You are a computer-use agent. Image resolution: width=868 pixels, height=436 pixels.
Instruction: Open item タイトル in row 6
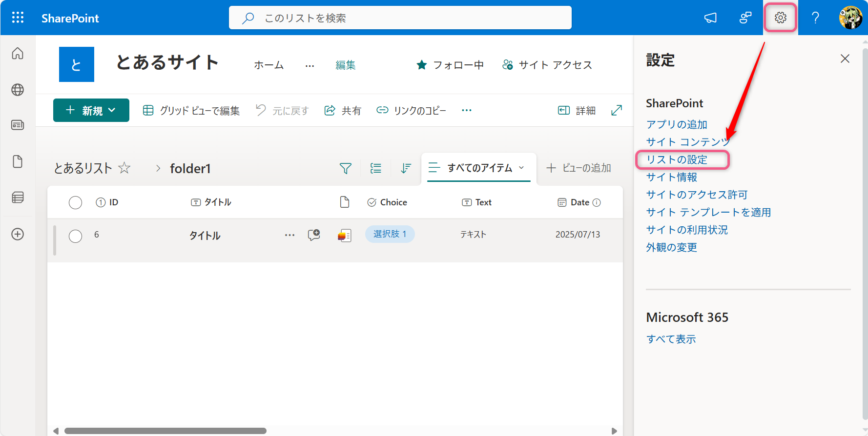(x=205, y=236)
